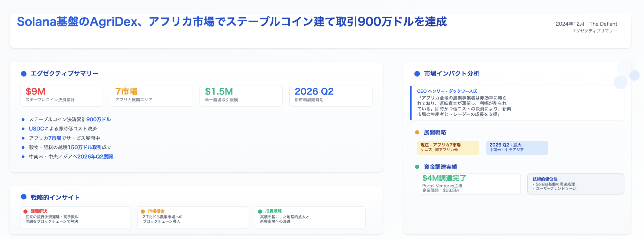The height and width of the screenshot is (239, 644).
Task: Select the blue '2026 Q2：拡大' tag
Action: click(517, 148)
